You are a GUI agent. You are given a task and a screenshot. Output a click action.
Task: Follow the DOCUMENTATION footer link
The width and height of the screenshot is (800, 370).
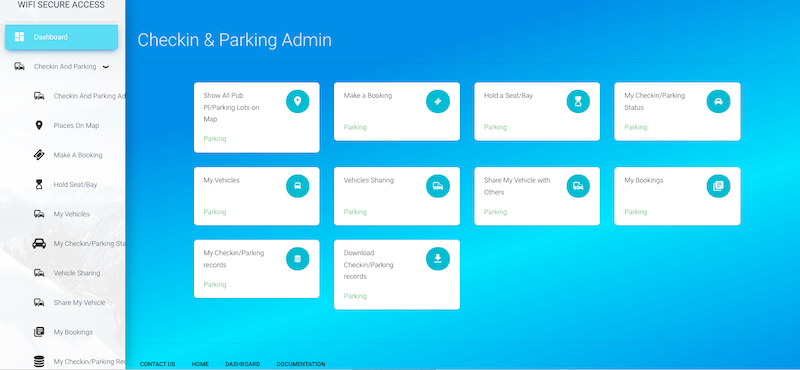tap(301, 364)
